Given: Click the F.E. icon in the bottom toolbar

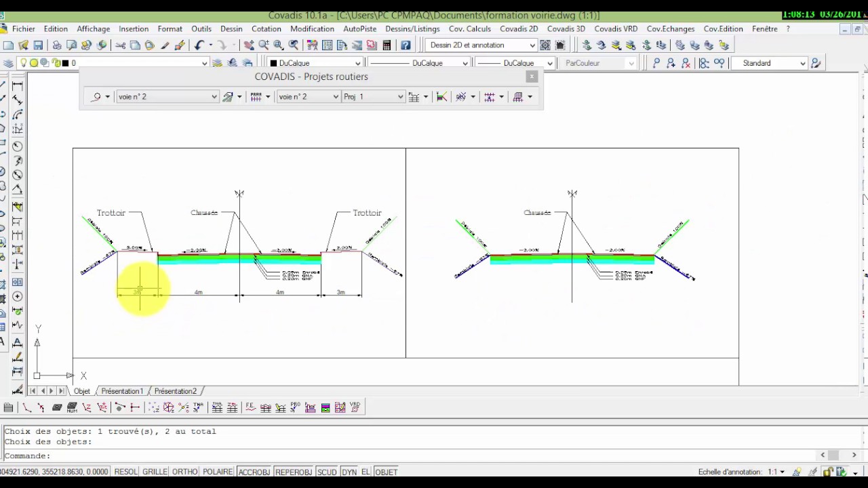Looking at the screenshot, I should [x=251, y=407].
